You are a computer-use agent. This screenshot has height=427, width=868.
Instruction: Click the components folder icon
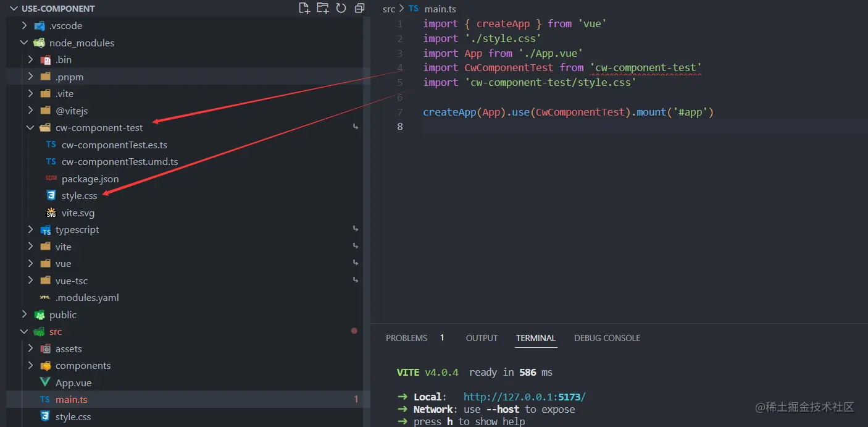pos(45,366)
